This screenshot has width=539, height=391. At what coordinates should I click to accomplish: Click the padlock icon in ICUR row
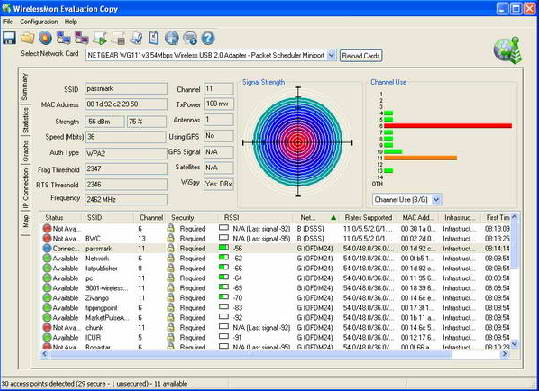tap(171, 337)
